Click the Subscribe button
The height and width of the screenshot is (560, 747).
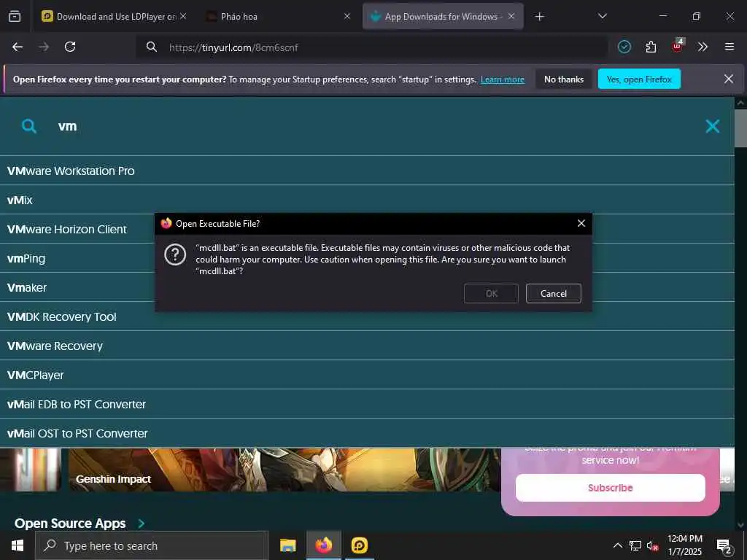pos(611,488)
